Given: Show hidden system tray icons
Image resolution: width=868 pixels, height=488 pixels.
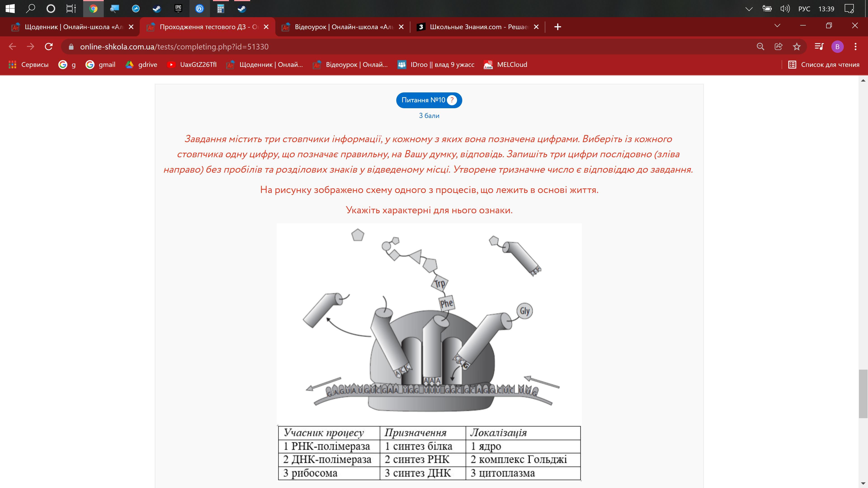Looking at the screenshot, I should pos(749,9).
